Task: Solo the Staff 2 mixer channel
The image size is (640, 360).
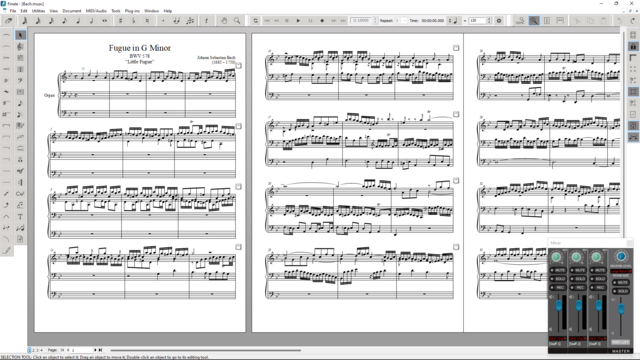Action: coord(578,279)
